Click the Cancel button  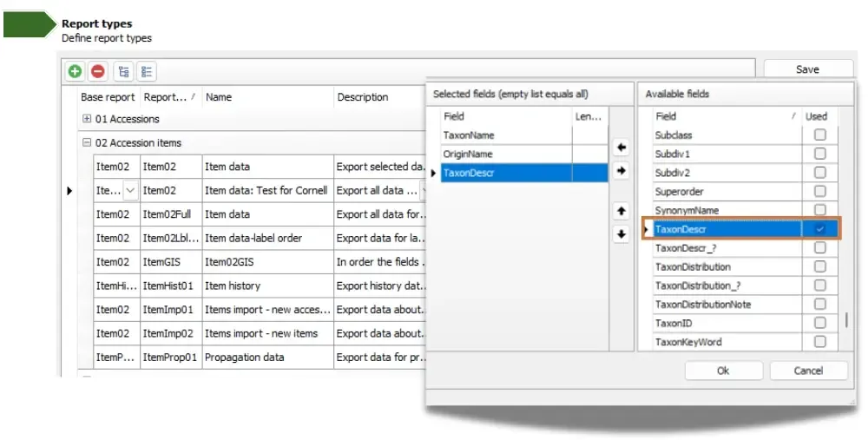coord(808,371)
